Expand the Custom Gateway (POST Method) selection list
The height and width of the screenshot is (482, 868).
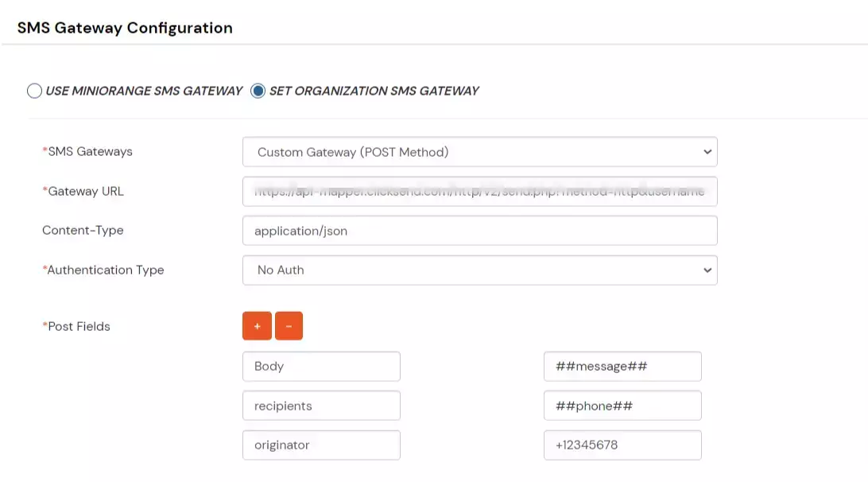pyautogui.click(x=479, y=151)
